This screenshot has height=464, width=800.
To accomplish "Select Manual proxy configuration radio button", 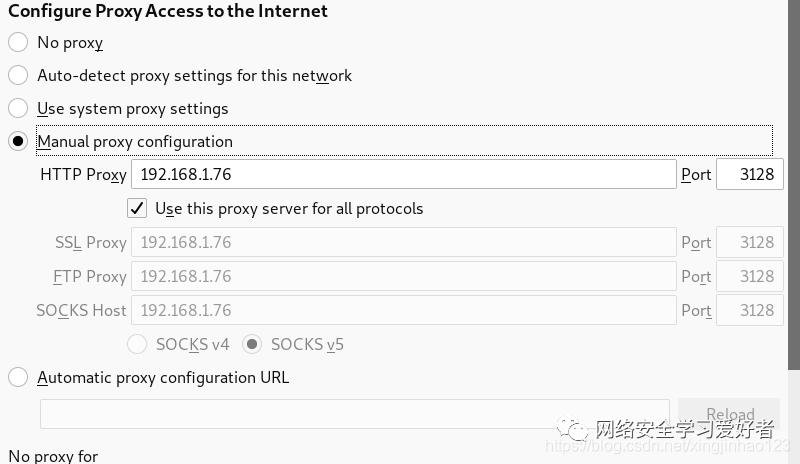I will (x=18, y=141).
